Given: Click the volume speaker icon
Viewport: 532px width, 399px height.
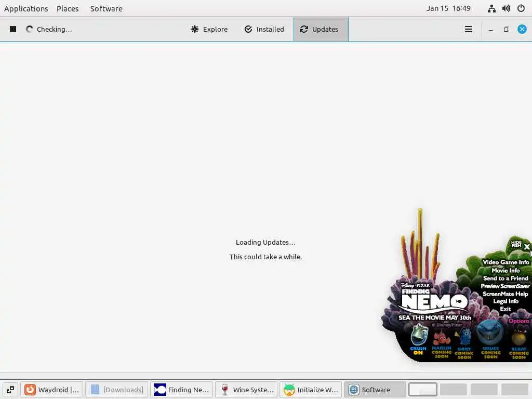Looking at the screenshot, I should coord(506,8).
